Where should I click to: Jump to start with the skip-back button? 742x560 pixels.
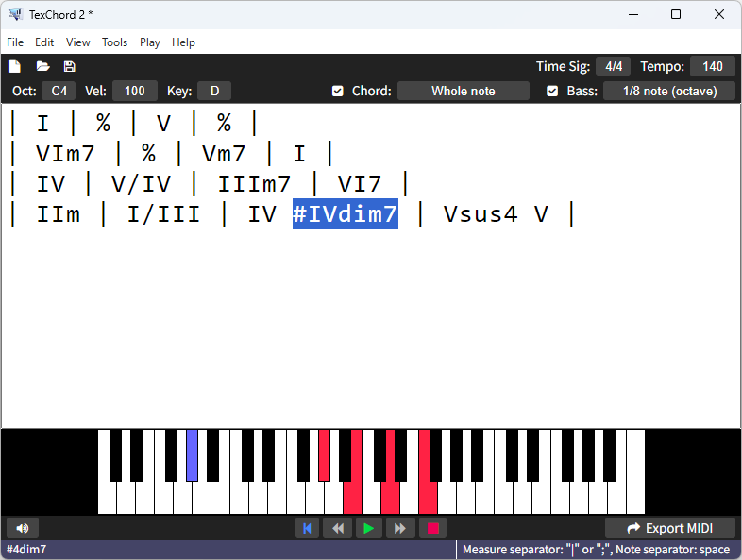pyautogui.click(x=307, y=528)
